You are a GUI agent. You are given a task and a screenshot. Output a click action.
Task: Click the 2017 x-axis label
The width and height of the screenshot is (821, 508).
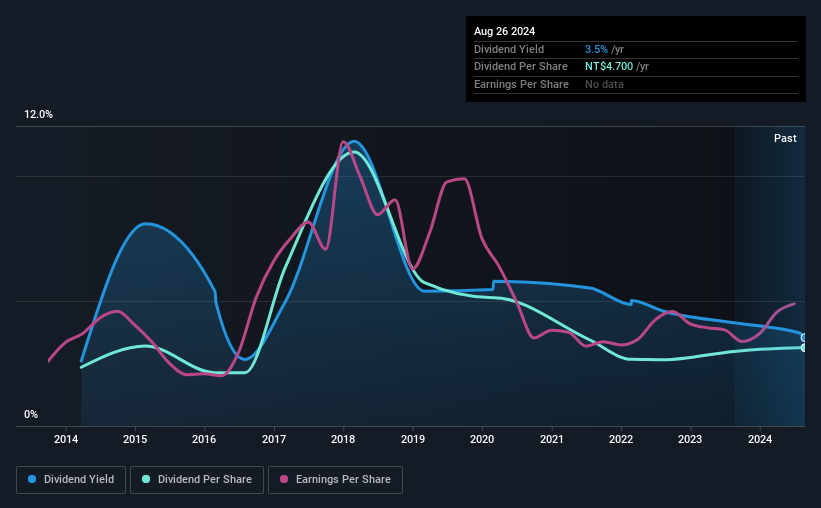coord(274,439)
